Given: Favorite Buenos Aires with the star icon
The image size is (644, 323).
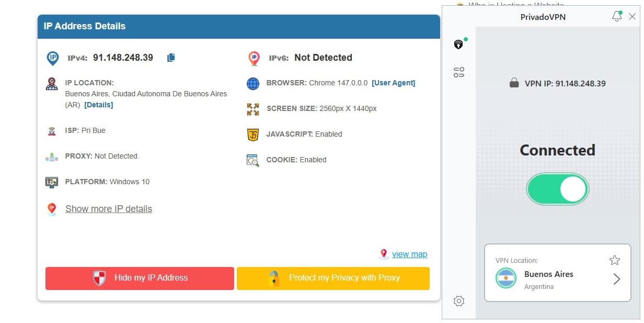Looking at the screenshot, I should [x=615, y=260].
